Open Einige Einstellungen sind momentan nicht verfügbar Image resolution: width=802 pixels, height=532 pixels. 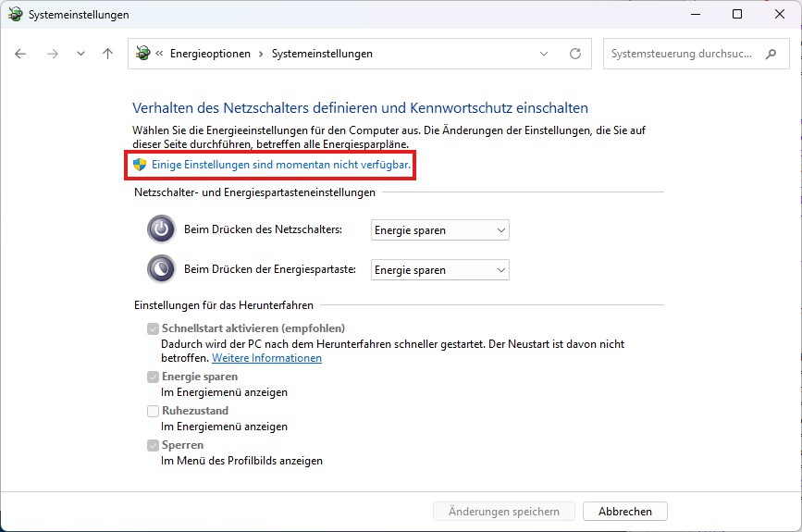pyautogui.click(x=281, y=165)
